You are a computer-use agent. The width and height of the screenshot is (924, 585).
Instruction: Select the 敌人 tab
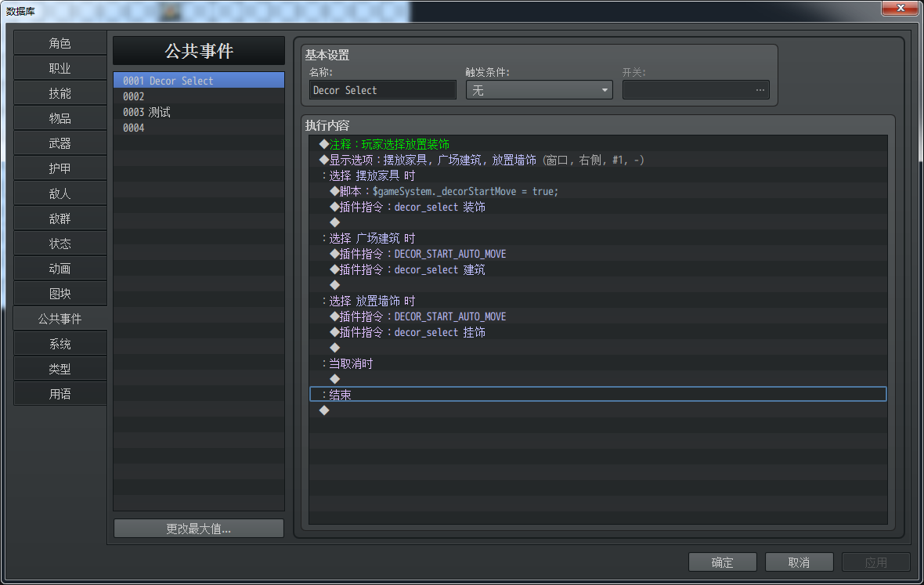[x=60, y=193]
